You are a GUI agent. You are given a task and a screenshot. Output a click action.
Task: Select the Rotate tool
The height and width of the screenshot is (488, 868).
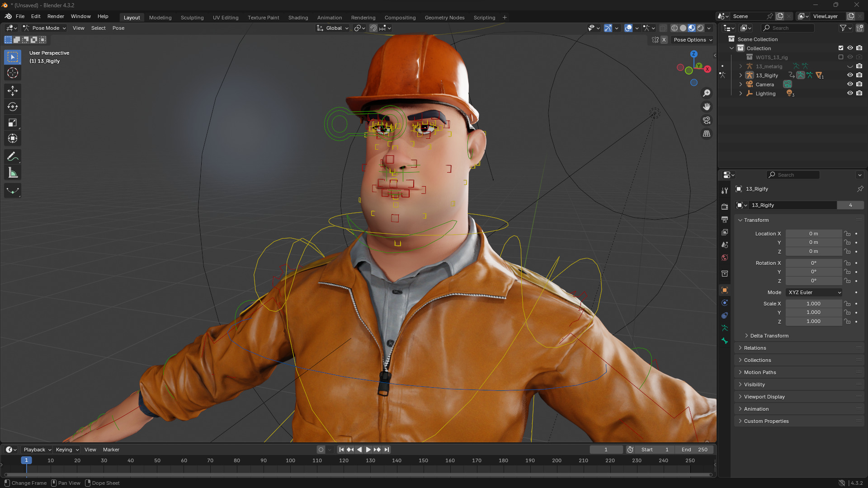13,107
